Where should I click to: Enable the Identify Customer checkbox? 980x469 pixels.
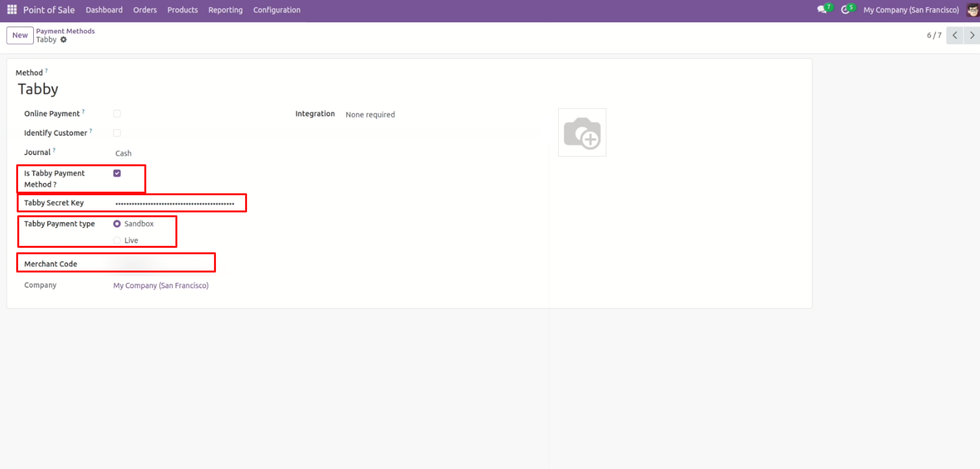coord(117,133)
